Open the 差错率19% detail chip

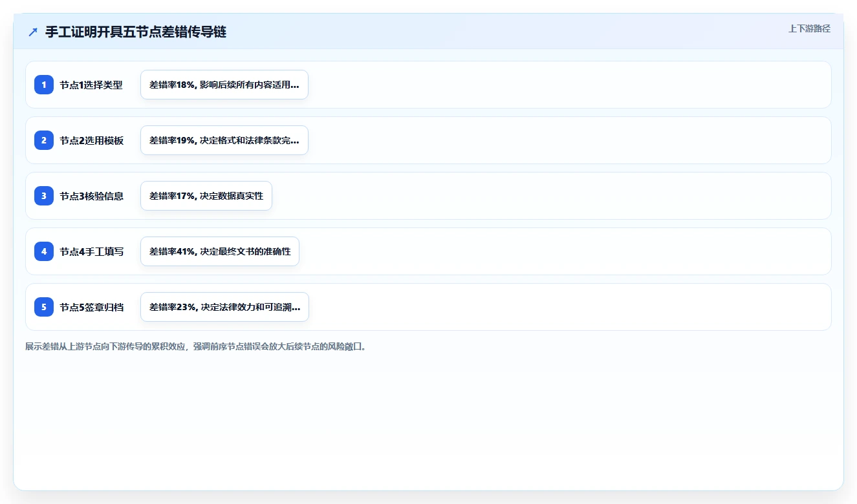tap(224, 140)
